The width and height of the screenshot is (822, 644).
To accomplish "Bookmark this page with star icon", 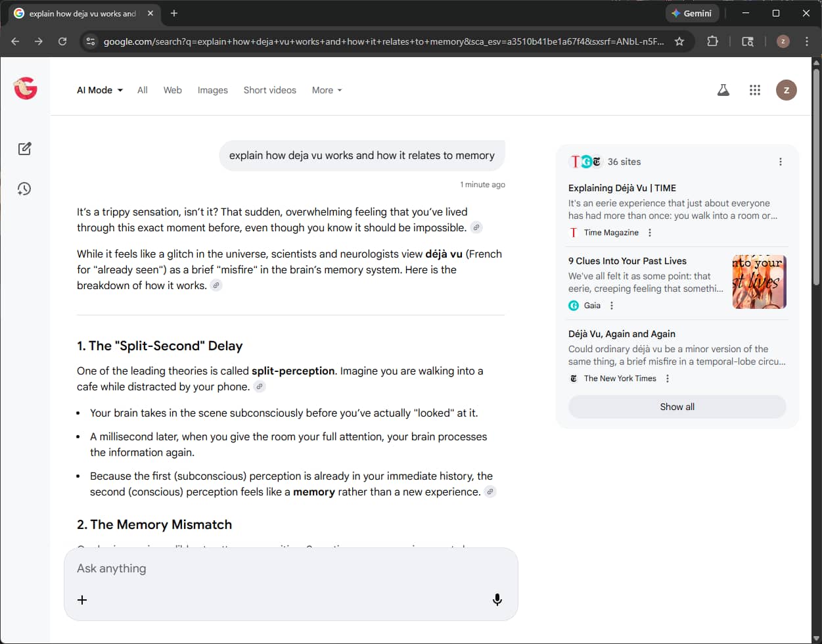I will pos(679,41).
